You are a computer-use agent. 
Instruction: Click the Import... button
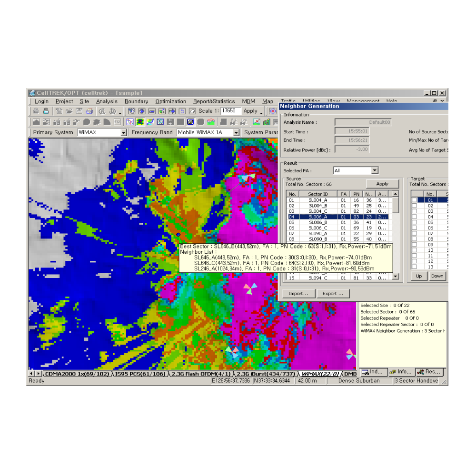click(x=298, y=294)
